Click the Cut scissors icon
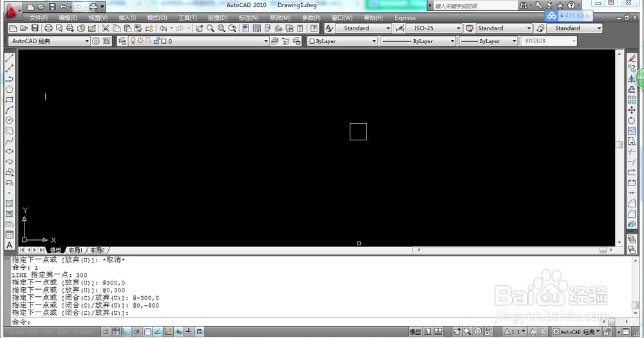Screen dimensions: 644x338 [106, 28]
